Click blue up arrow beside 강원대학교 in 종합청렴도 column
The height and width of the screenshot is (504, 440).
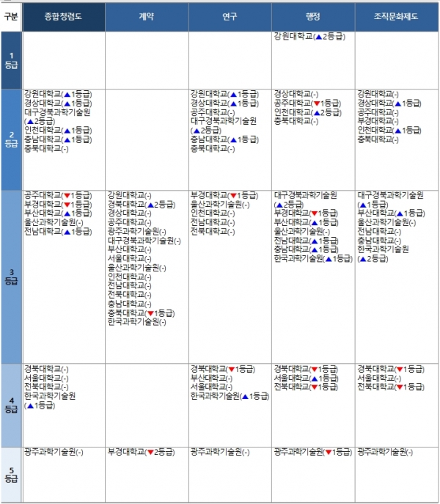point(67,95)
